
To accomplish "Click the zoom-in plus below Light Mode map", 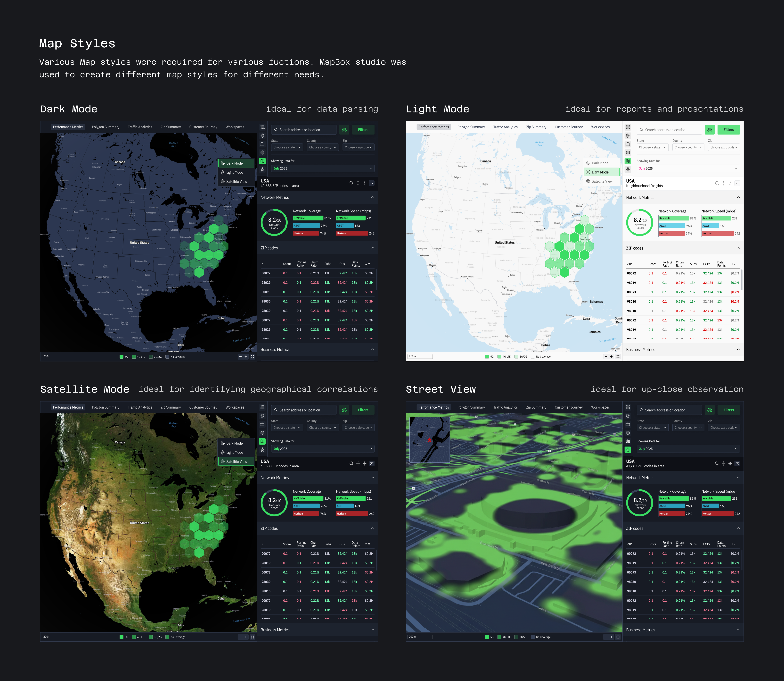I will 611,357.
